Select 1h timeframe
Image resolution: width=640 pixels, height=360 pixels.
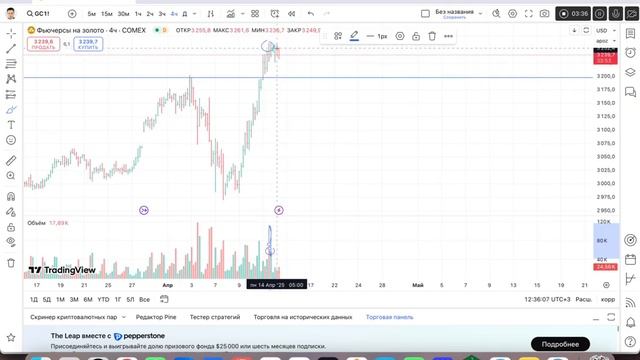138,14
